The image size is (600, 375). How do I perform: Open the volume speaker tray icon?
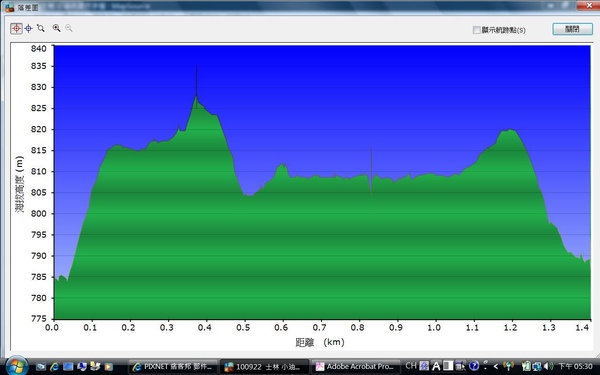[x=548, y=366]
